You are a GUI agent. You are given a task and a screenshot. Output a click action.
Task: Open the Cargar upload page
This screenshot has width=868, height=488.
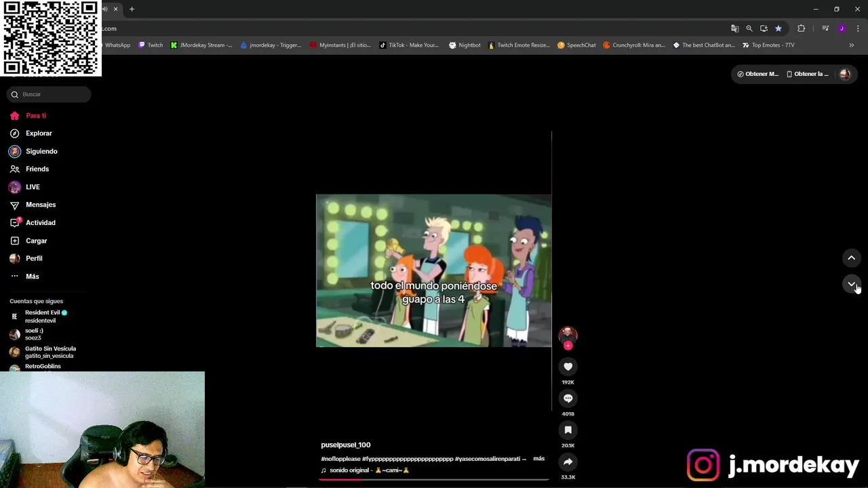(28, 241)
